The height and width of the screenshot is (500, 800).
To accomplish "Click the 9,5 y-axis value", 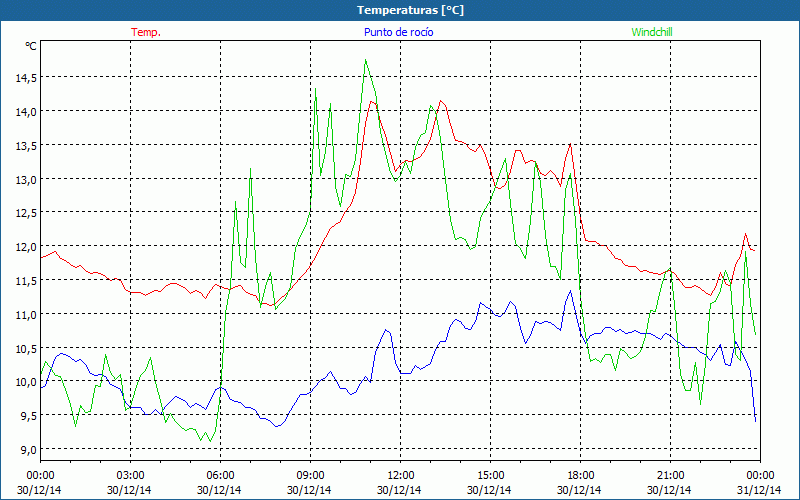I will [28, 415].
